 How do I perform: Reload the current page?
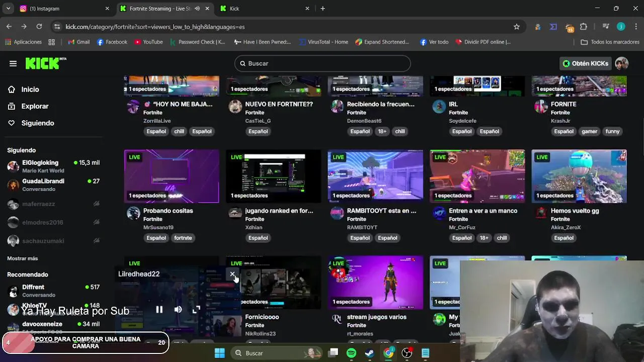[39, 27]
